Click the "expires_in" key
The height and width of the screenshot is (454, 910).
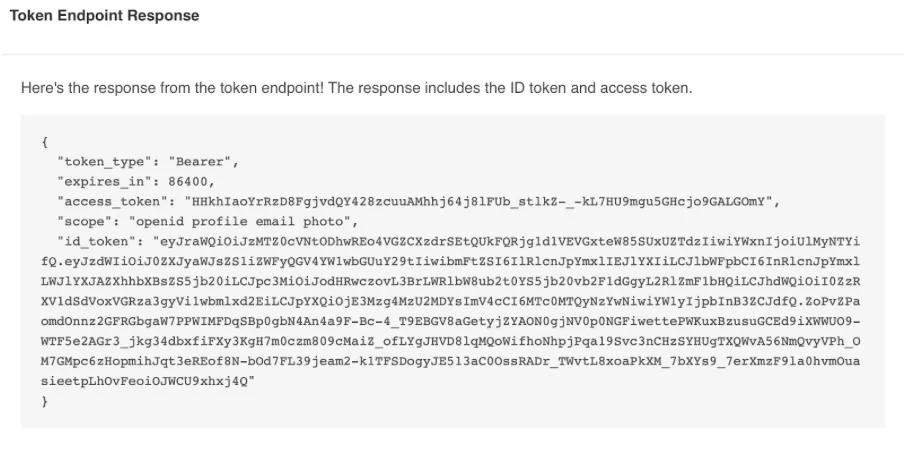pyautogui.click(x=106, y=181)
